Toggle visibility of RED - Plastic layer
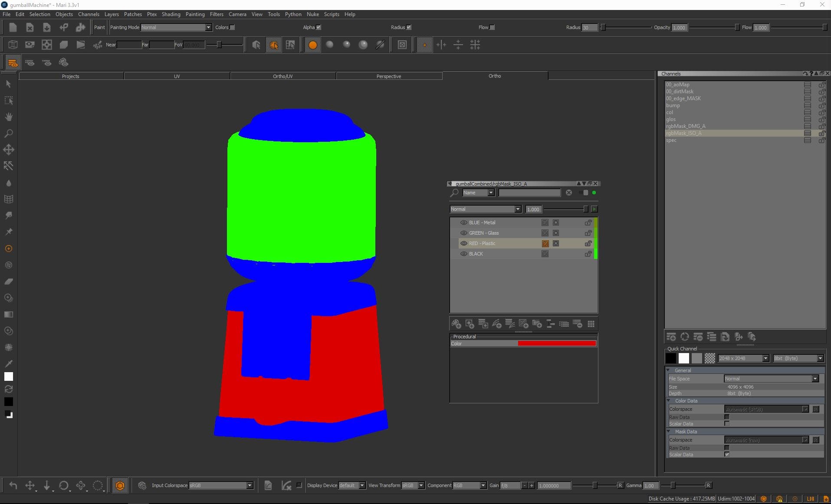Screen dimensions: 831x504 (x=463, y=243)
